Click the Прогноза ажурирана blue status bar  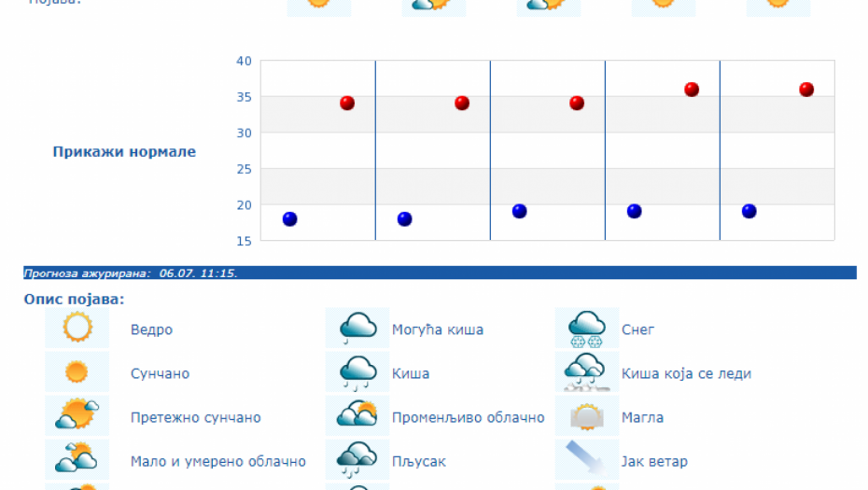click(x=440, y=273)
